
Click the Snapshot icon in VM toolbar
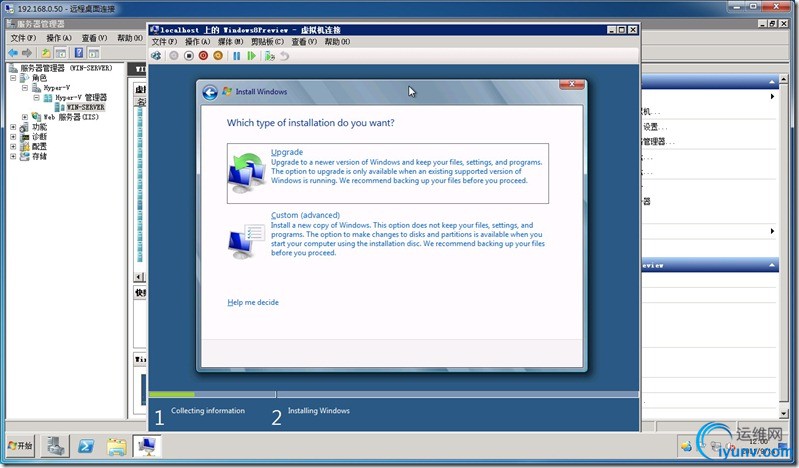[x=270, y=56]
